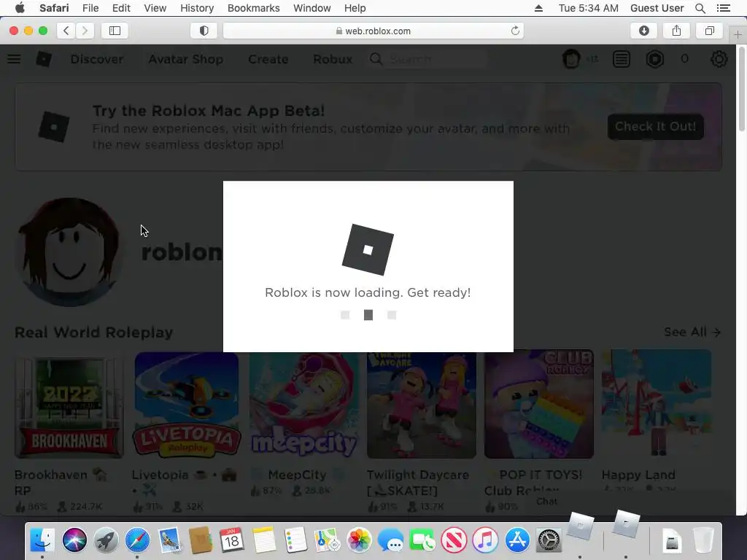Click the web.roblox.com address bar
The image size is (747, 560).
click(x=373, y=31)
